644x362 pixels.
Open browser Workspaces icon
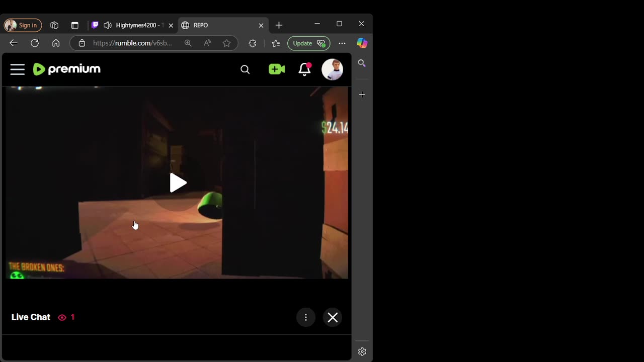coord(54,25)
